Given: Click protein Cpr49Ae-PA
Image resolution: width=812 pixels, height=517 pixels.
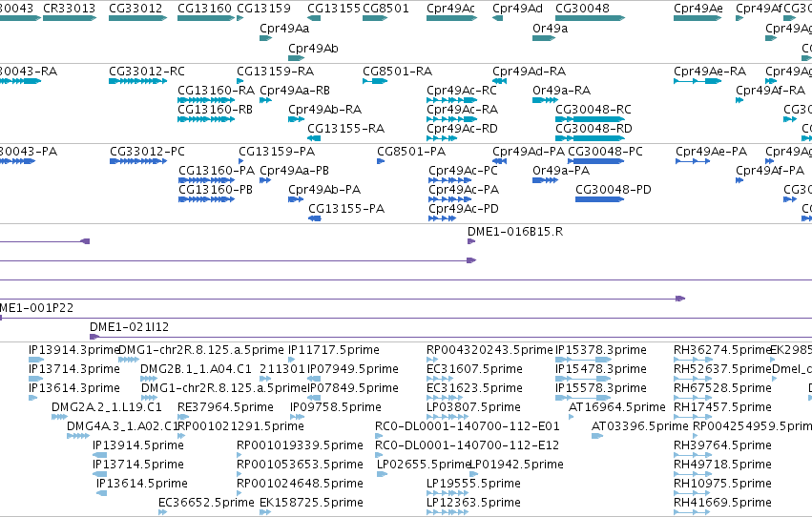Looking at the screenshot, I should (693, 161).
